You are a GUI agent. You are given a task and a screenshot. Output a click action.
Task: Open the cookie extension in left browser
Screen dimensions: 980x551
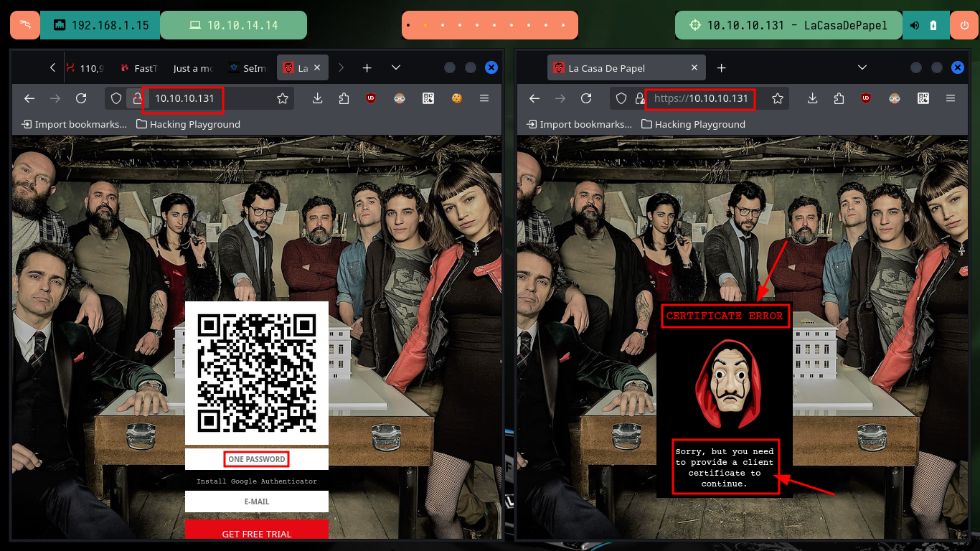[x=456, y=98]
